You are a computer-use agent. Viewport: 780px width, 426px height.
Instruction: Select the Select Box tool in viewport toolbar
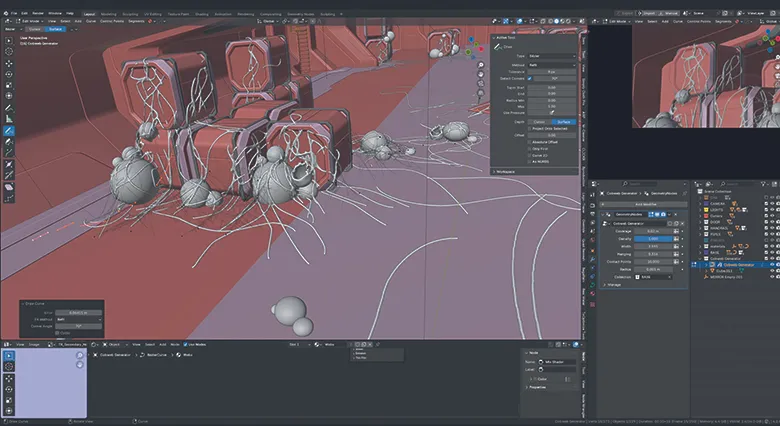(x=9, y=41)
